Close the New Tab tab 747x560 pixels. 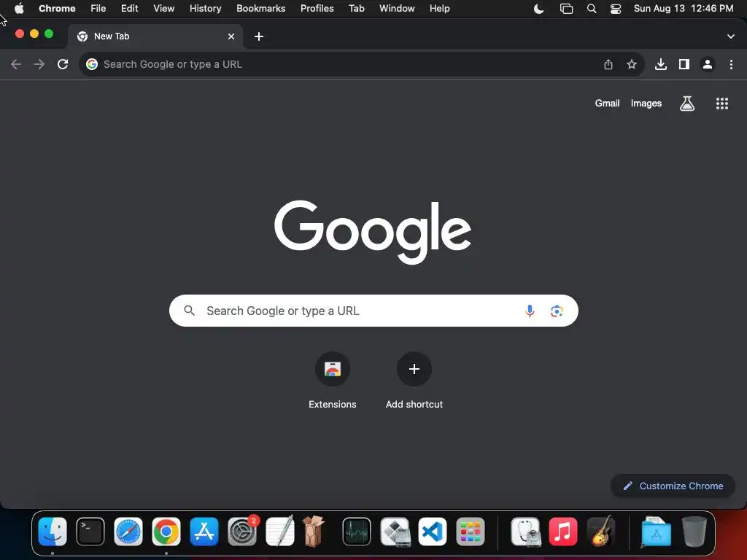(231, 36)
